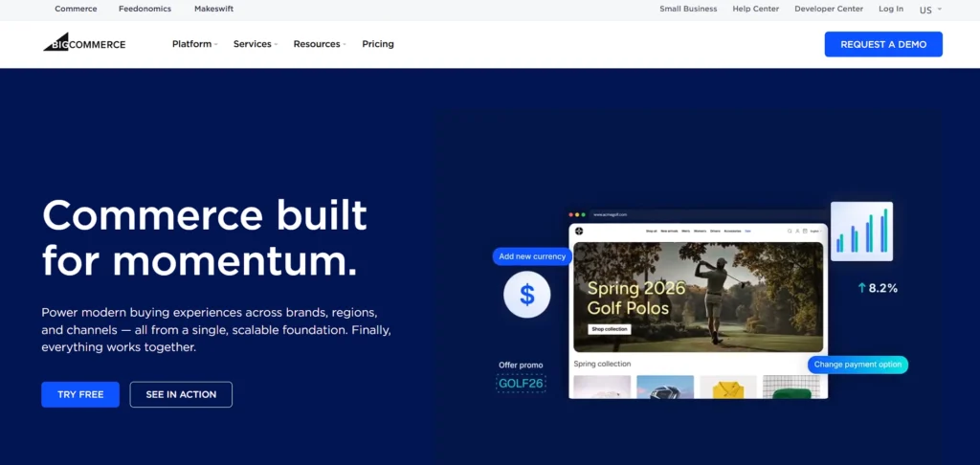Click the BigCommerce logo
This screenshot has height=465, width=980.
[x=84, y=42]
